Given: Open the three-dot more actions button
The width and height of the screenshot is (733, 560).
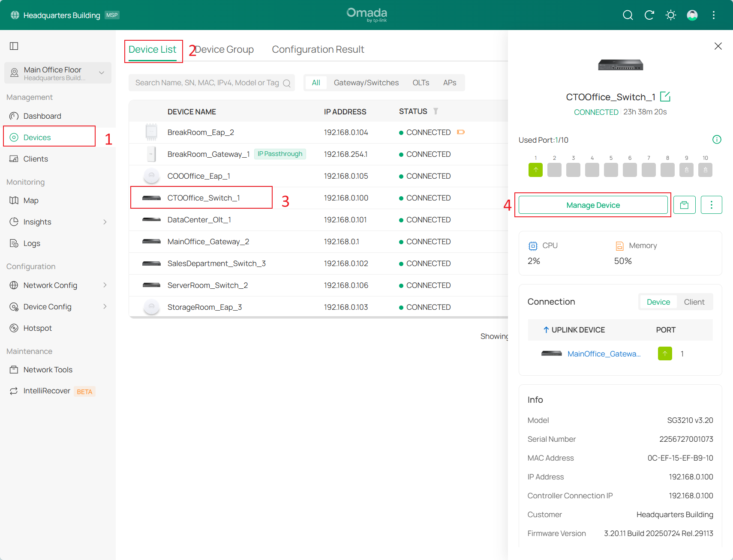Looking at the screenshot, I should click(x=711, y=205).
